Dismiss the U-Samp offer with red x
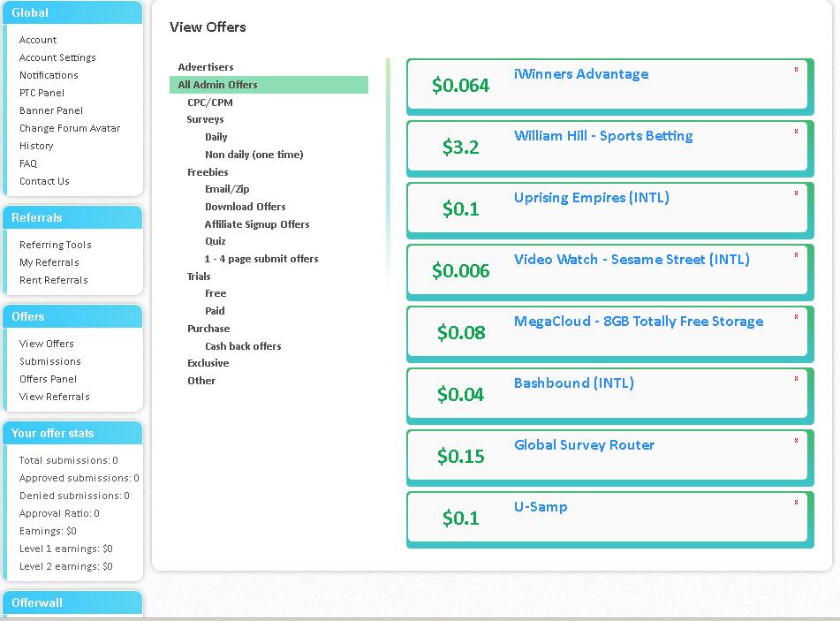 click(x=796, y=503)
